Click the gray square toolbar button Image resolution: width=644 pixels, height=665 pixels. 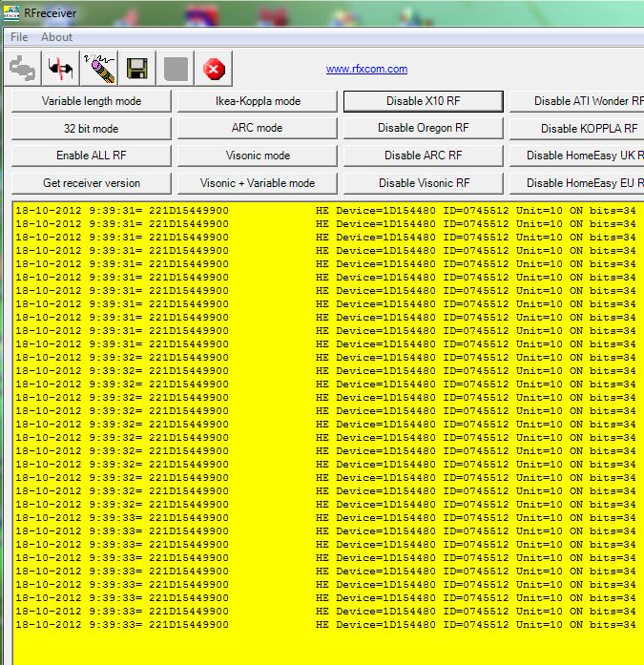[x=176, y=69]
